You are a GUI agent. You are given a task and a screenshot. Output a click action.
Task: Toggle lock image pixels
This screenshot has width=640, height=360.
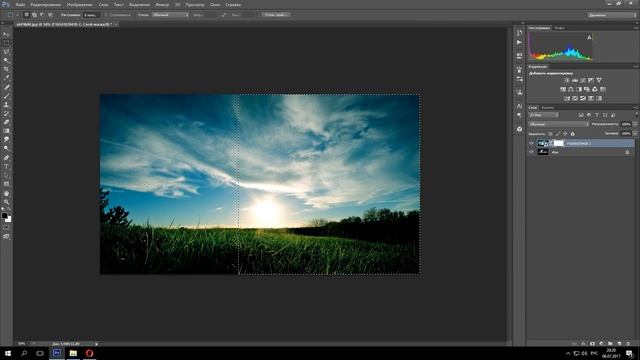click(558, 134)
